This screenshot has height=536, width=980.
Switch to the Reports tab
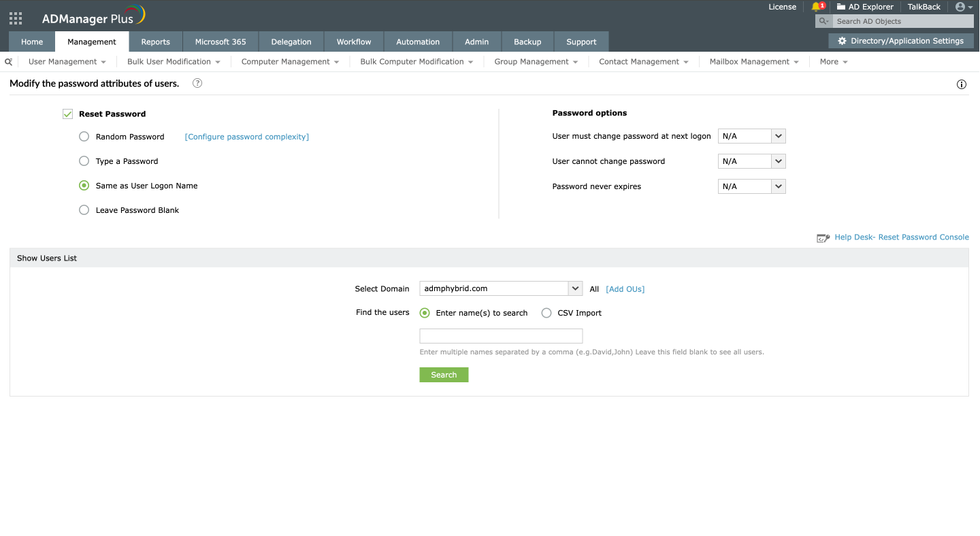(156, 41)
